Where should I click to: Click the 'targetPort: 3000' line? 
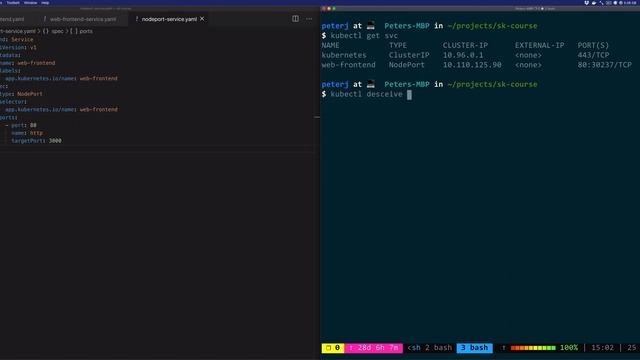(x=36, y=141)
